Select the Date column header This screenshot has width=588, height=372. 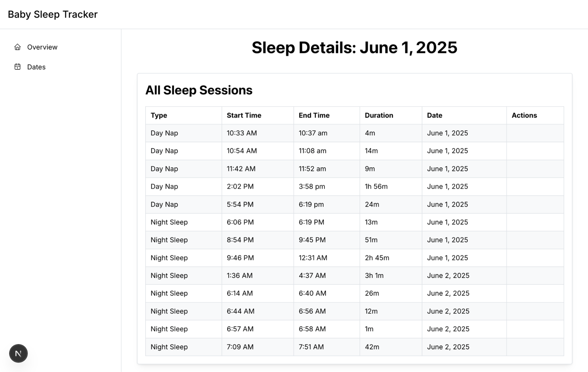434,115
